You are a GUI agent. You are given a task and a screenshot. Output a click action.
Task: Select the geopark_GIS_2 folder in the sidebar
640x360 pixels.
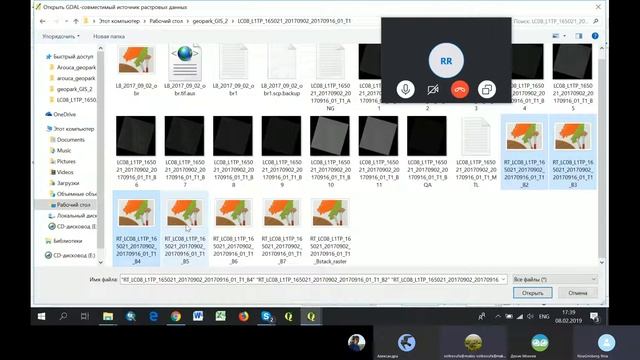pyautogui.click(x=72, y=89)
